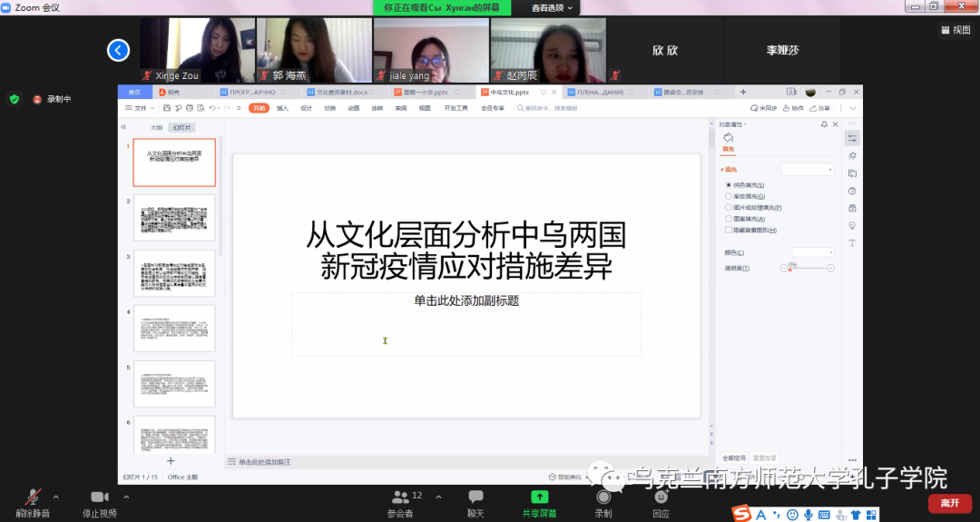980x522 pixels.
Task: Select the 图案填充 pattern fill radio button
Action: pyautogui.click(x=728, y=219)
